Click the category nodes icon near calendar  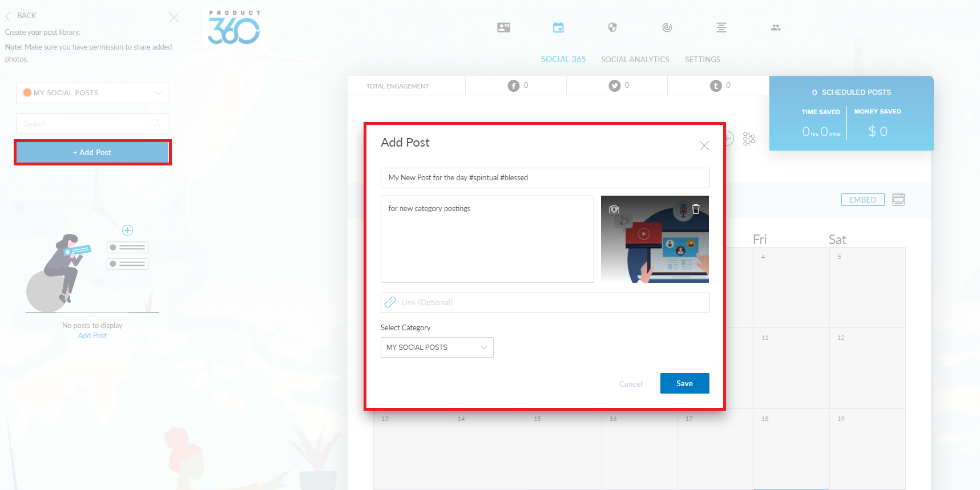click(x=749, y=139)
